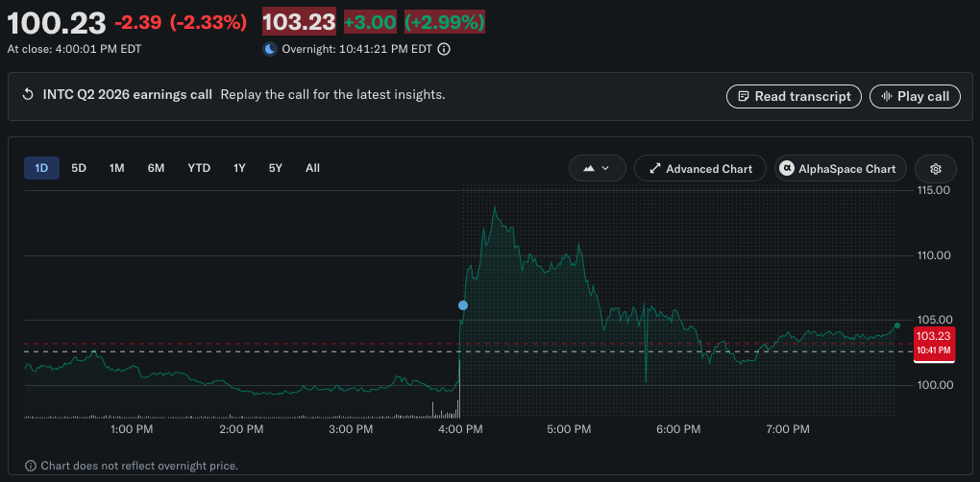The height and width of the screenshot is (482, 980).
Task: Show the All time range
Action: pos(312,168)
